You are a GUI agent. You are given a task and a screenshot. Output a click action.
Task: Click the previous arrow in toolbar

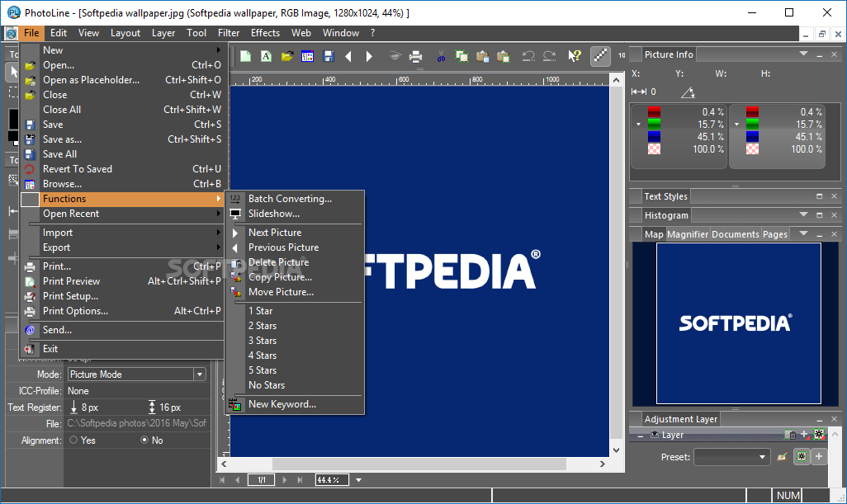(x=348, y=56)
